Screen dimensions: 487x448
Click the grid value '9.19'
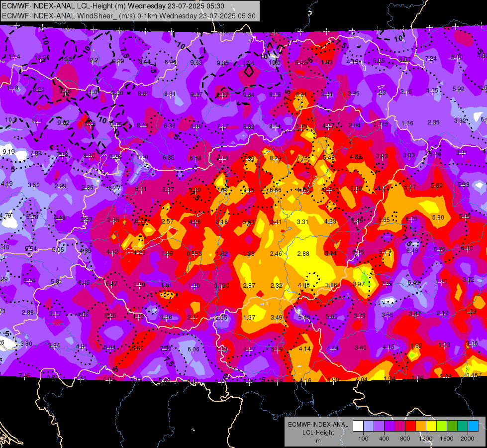[x=8, y=152]
